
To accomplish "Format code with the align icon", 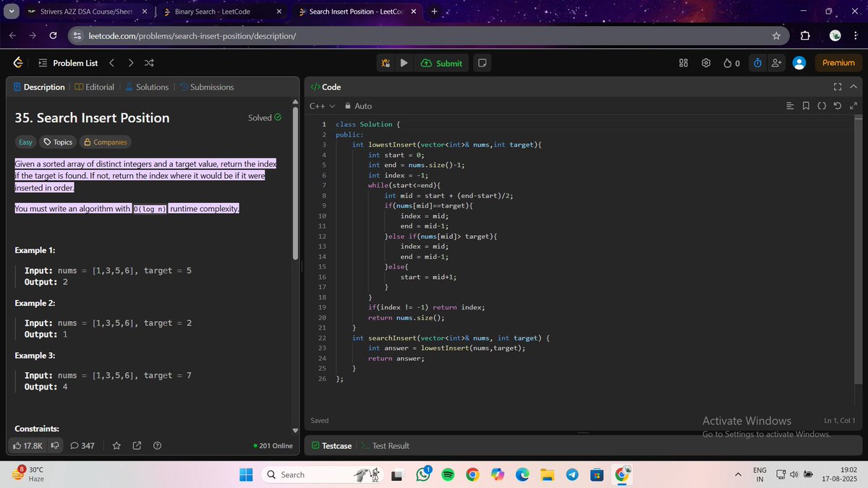I will coord(790,106).
